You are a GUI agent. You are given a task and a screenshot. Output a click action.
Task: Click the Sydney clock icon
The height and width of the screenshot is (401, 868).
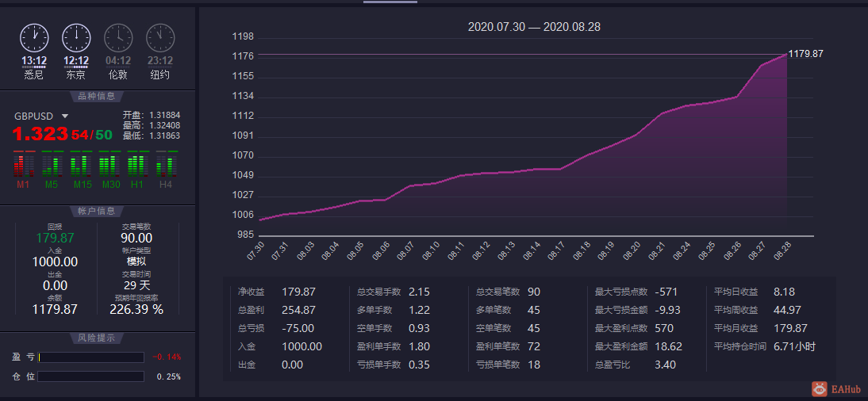tap(34, 37)
